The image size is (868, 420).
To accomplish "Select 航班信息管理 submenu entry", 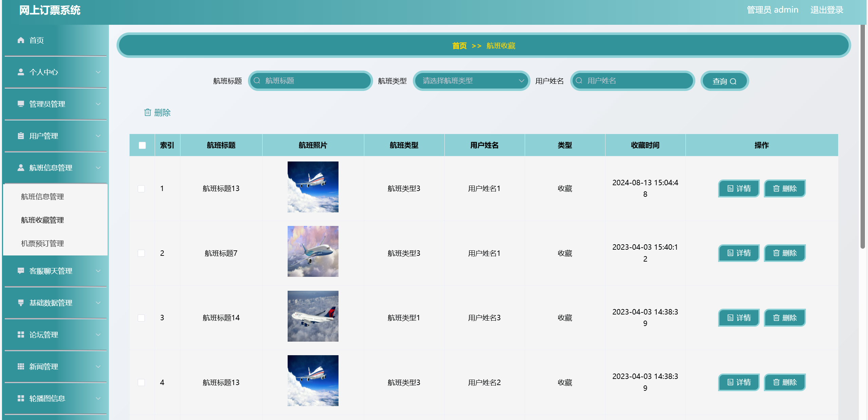I will coord(42,196).
